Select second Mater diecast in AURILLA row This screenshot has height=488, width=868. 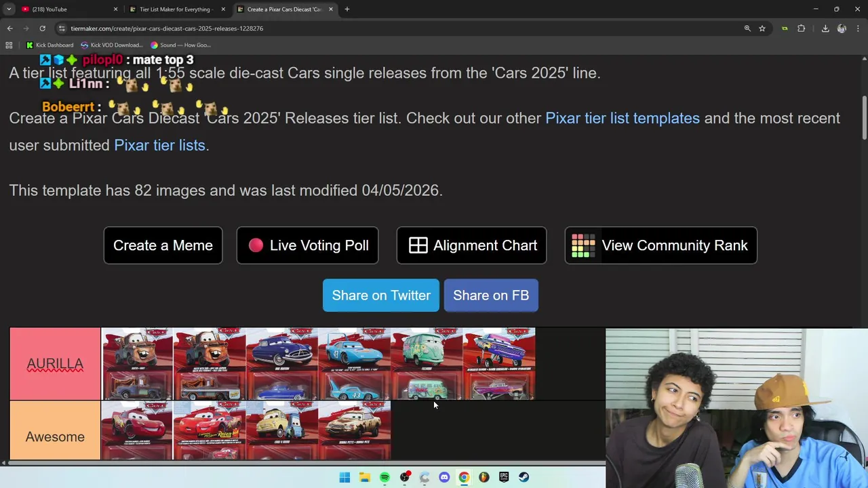point(210,364)
